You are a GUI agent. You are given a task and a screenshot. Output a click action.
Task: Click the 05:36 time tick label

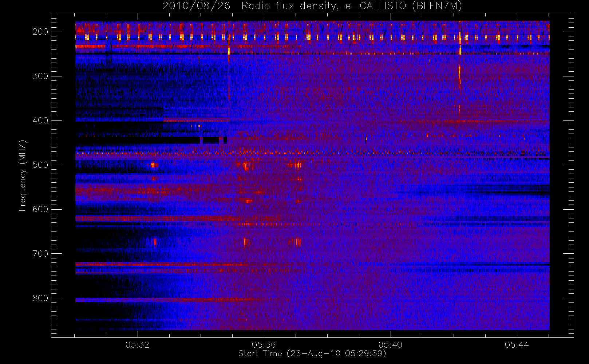(264, 345)
